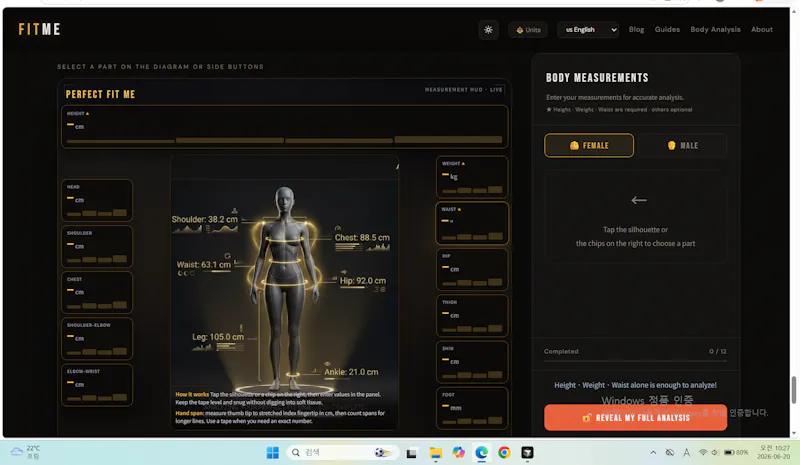Select the Elbow-Wrist measurement chip
The width and height of the screenshot is (800, 465).
click(x=97, y=385)
